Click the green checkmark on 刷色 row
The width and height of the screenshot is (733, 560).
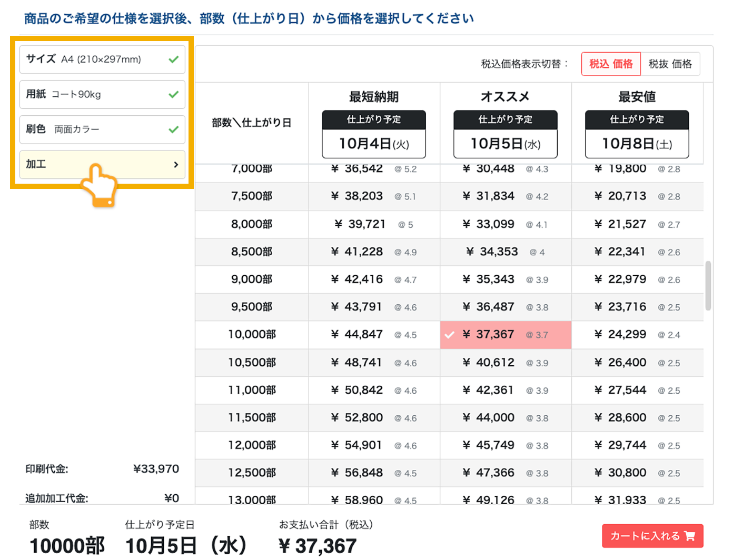pos(174,129)
